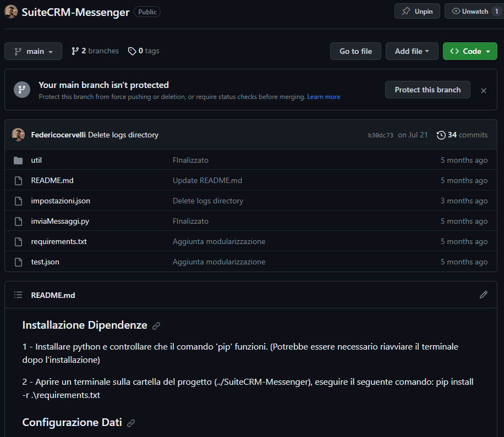Open the FInalizzato commit for util
504x437 pixels.
(190, 160)
